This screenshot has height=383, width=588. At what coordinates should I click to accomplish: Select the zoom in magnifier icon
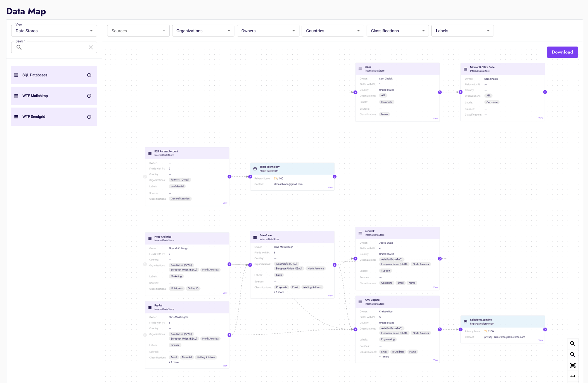[572, 343]
